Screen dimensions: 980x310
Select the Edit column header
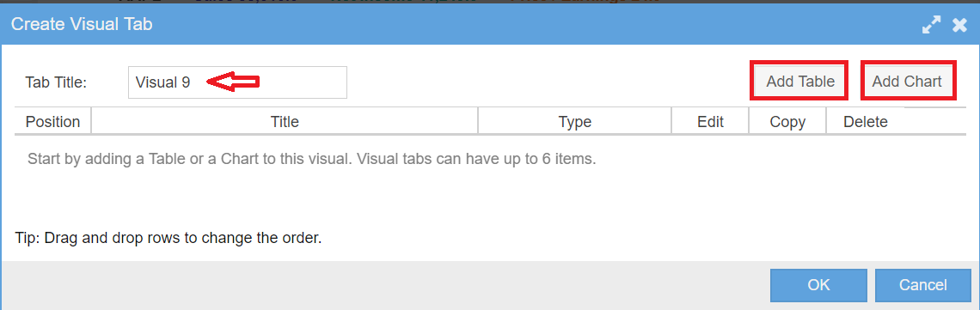[711, 122]
